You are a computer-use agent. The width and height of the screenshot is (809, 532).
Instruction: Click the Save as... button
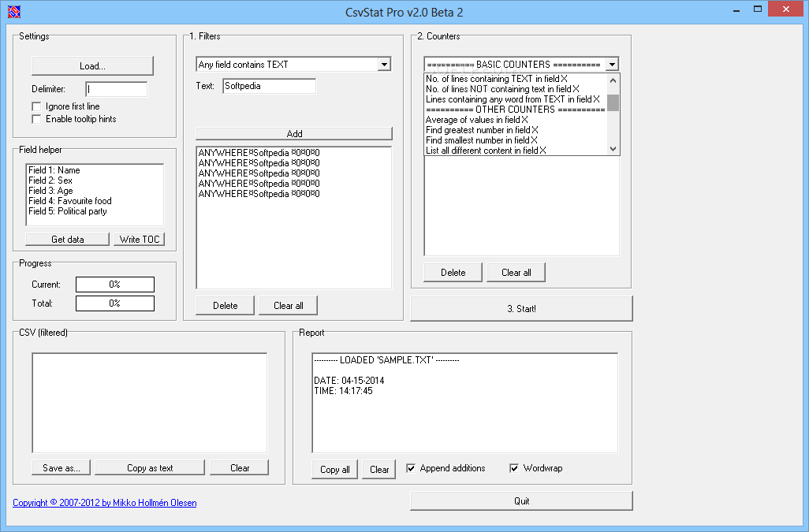click(x=62, y=468)
